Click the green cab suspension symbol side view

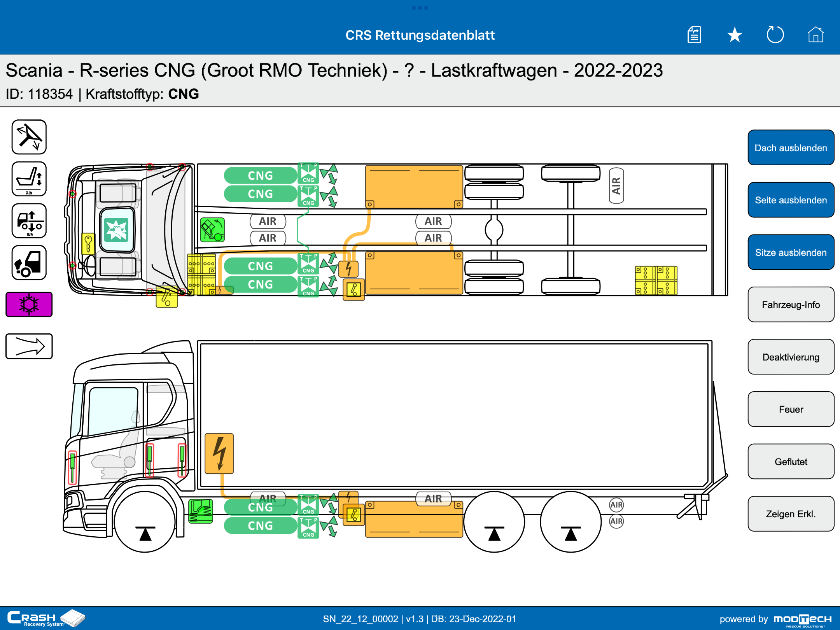tap(201, 511)
